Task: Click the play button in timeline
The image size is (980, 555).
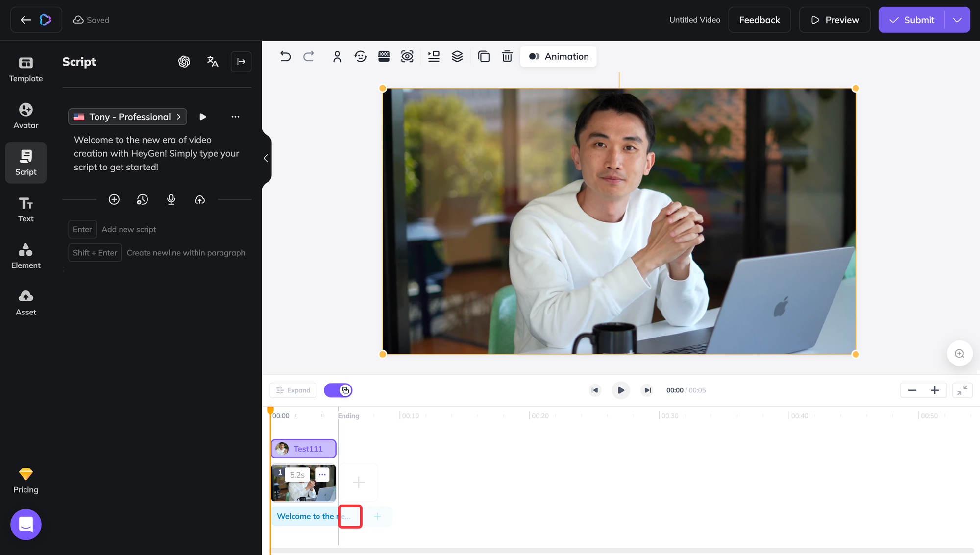Action: pyautogui.click(x=620, y=389)
